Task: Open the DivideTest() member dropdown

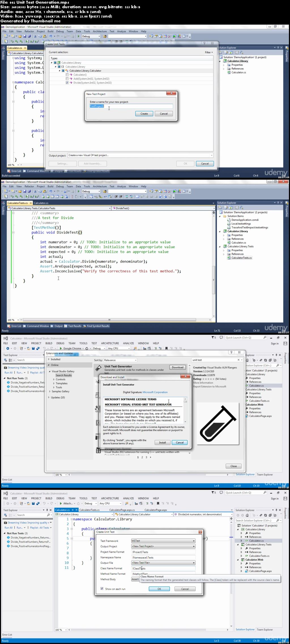Action: [x=163, y=208]
